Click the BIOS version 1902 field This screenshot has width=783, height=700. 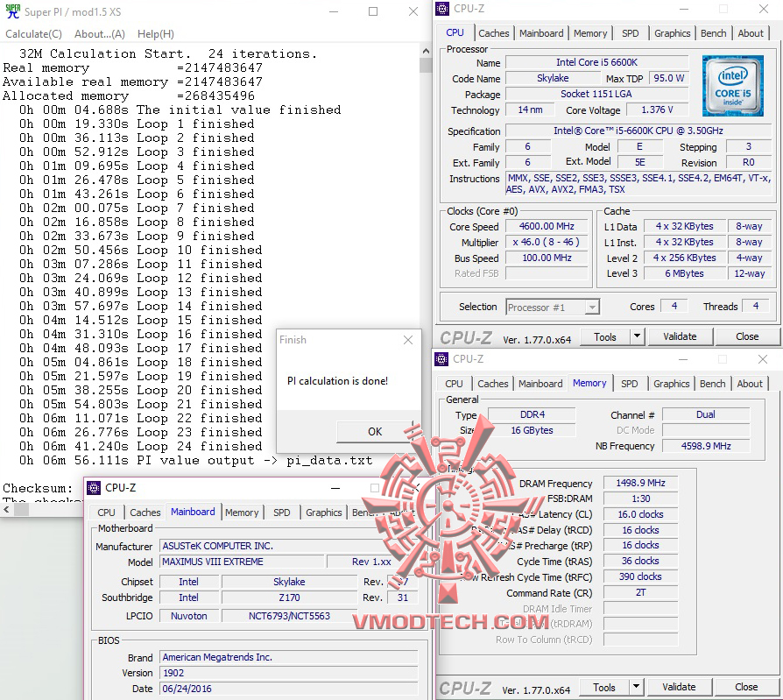(289, 673)
